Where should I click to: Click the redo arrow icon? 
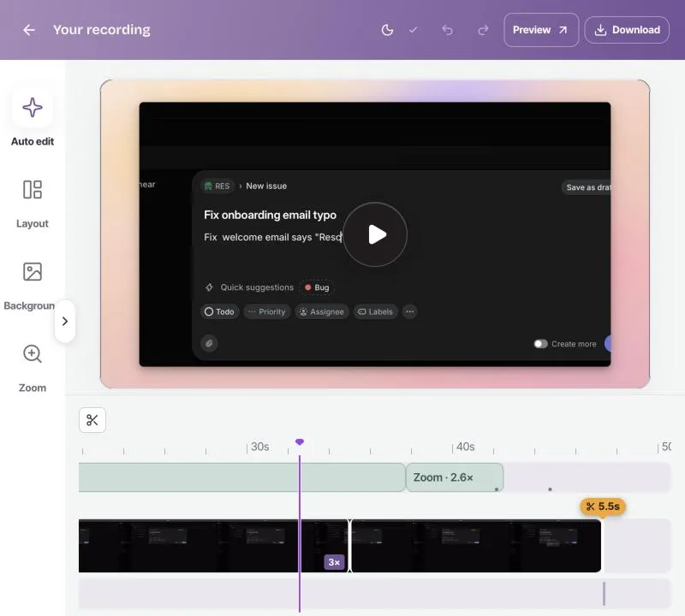[x=483, y=30]
